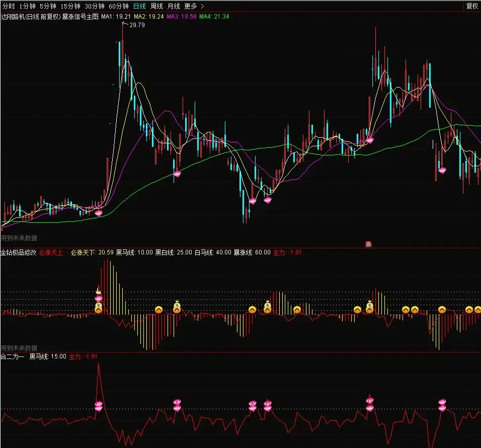
Task: Click the MA1: 19.21 indicator value
Action: coord(116,17)
